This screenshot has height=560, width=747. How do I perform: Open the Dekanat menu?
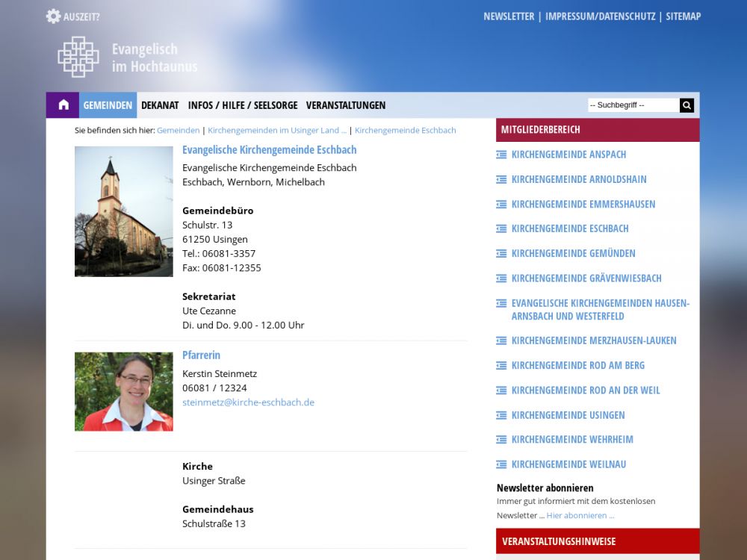160,105
